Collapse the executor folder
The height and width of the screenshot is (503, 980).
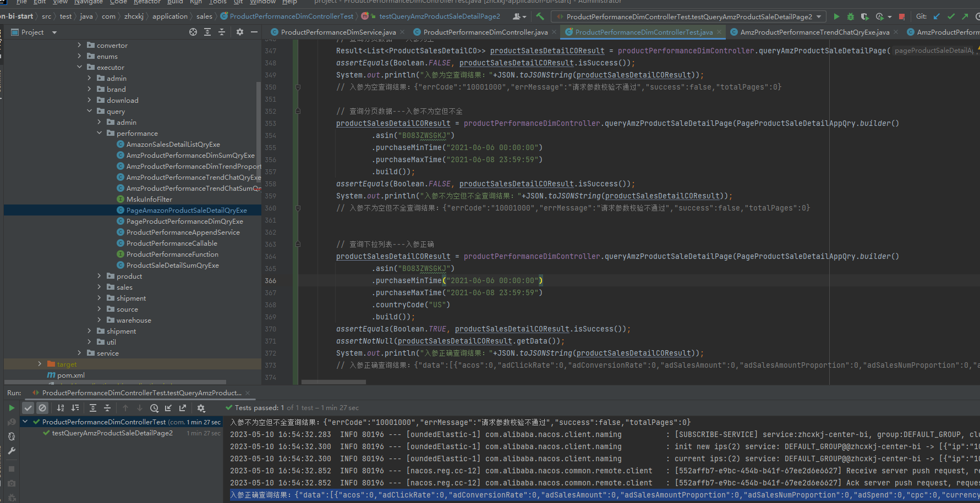click(x=79, y=67)
